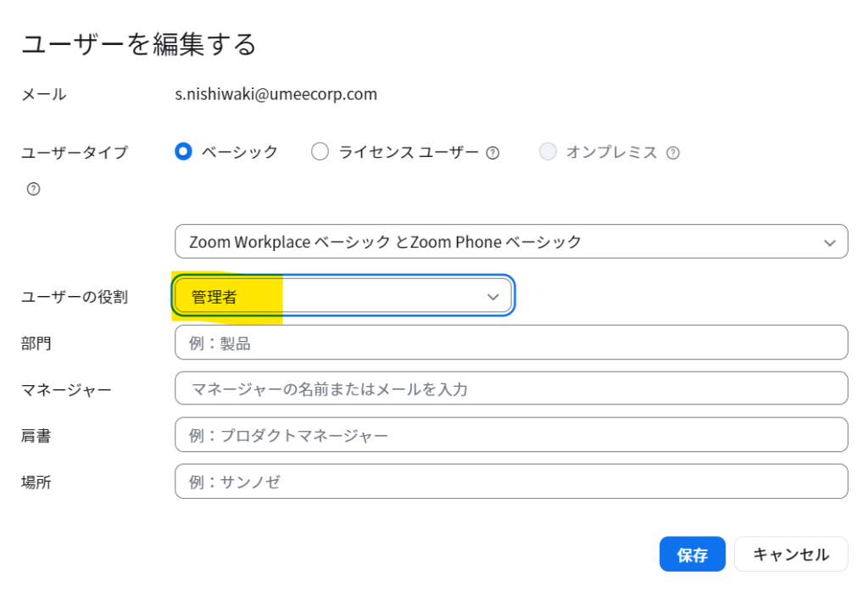Click into the 肩書 text field
The width and height of the screenshot is (868, 592).
point(510,435)
